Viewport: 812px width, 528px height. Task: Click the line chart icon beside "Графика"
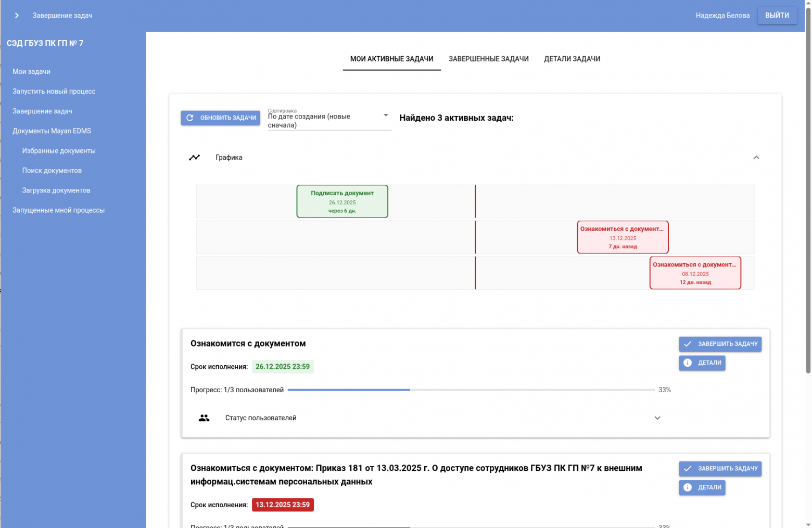[x=195, y=157]
